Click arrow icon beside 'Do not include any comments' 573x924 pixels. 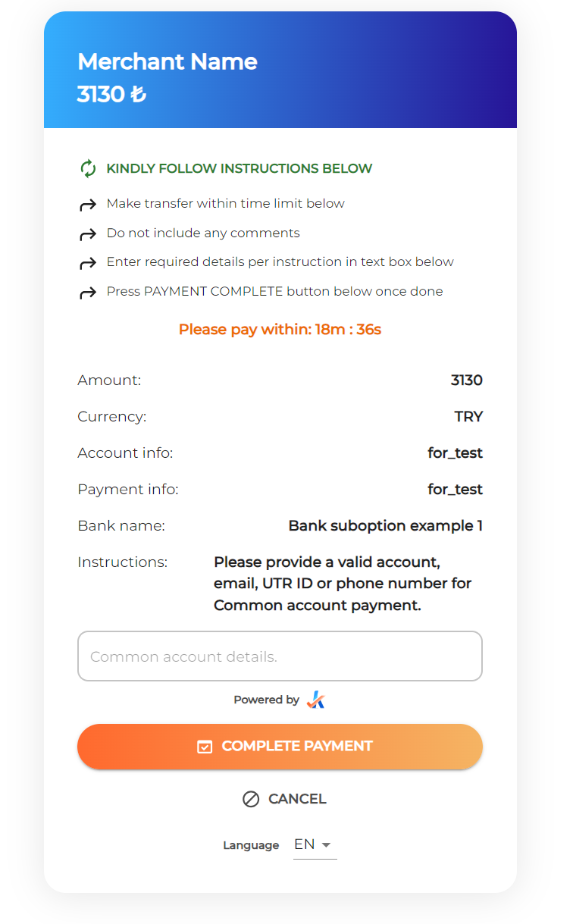[x=88, y=234]
